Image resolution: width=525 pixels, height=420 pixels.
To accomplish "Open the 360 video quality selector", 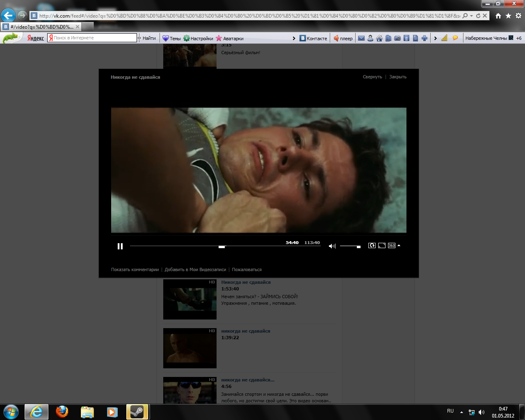I will click(x=392, y=245).
